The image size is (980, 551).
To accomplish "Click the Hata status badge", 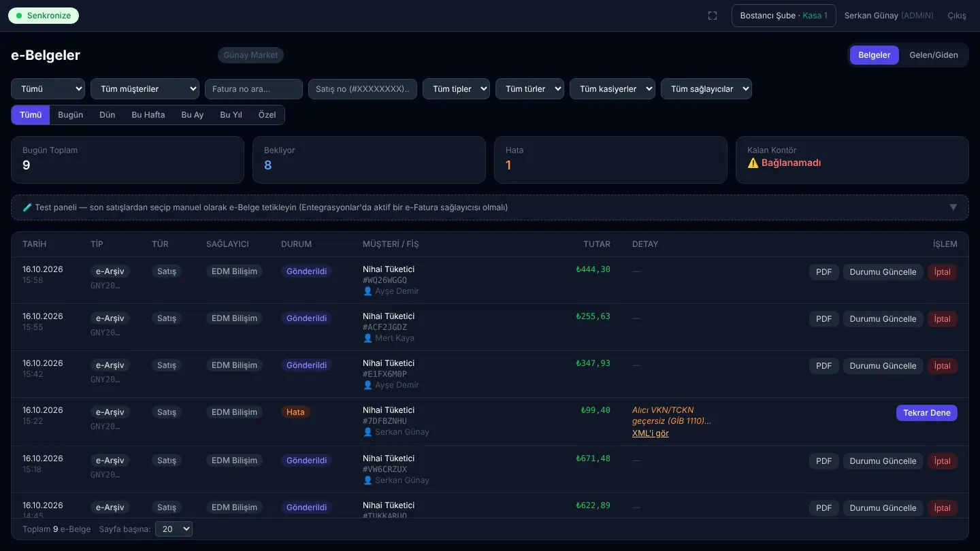I will click(x=295, y=412).
